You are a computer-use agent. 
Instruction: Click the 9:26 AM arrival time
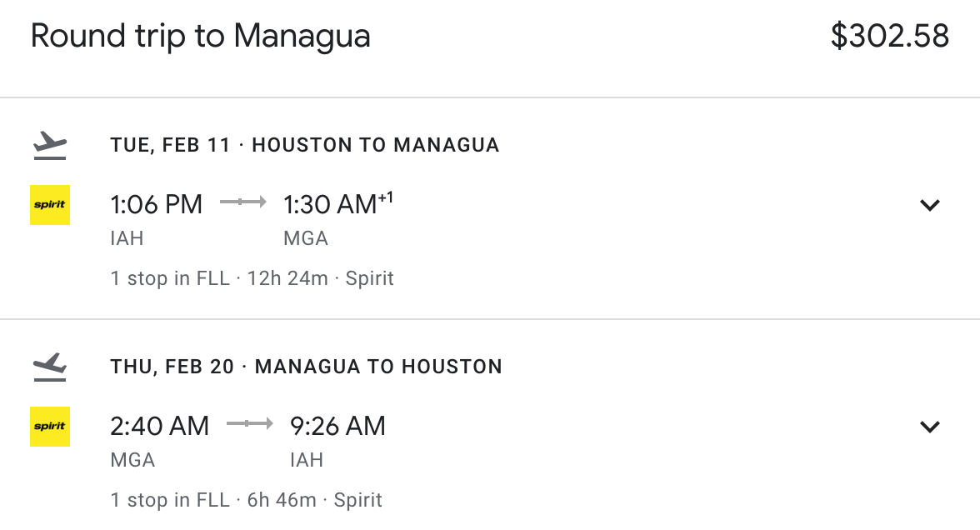(x=337, y=426)
